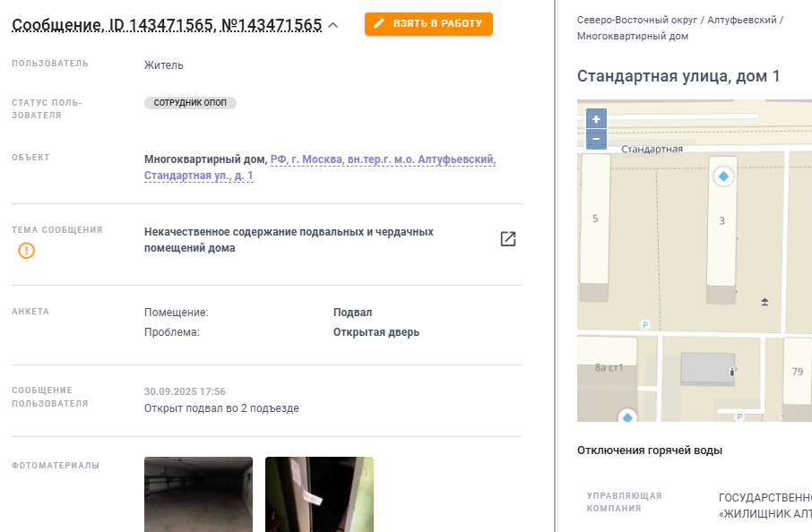Click the landmark icon right of building 3
The image size is (812, 532).
(764, 302)
